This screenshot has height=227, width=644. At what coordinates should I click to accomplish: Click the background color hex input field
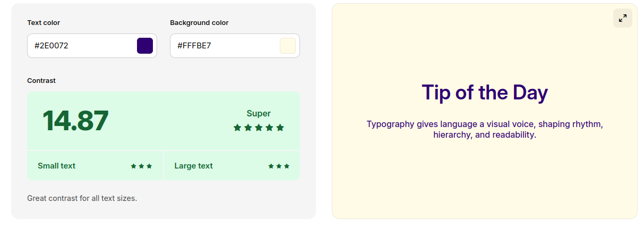click(223, 46)
